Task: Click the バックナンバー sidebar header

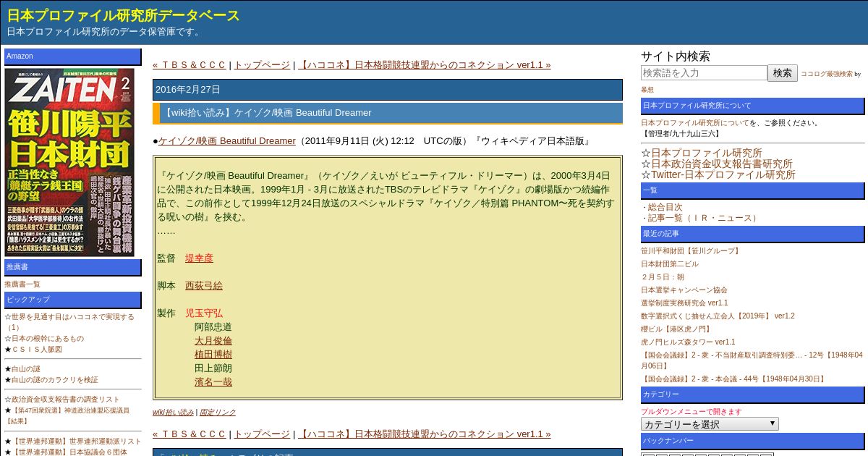Action: (x=753, y=441)
